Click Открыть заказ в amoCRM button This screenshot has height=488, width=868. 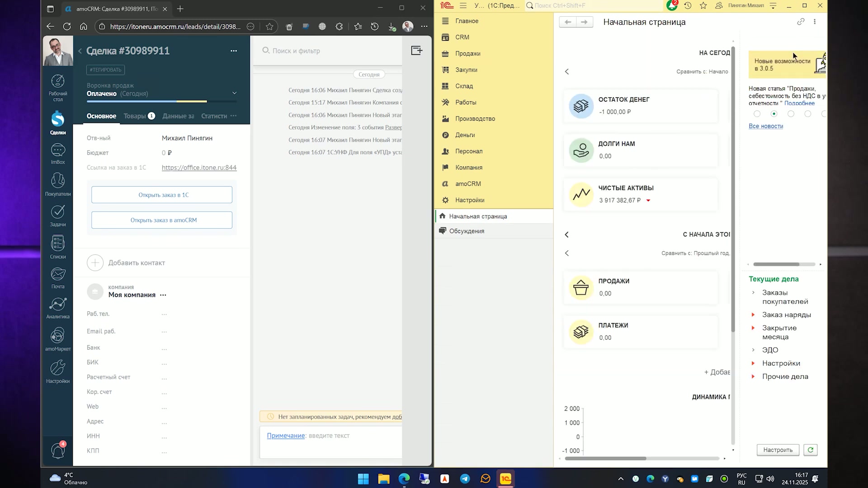[162, 220]
